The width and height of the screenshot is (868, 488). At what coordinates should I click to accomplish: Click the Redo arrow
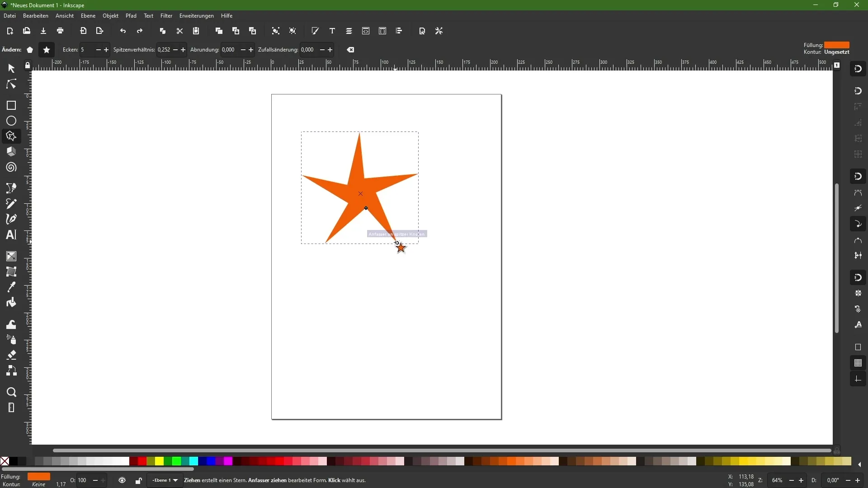click(x=140, y=31)
